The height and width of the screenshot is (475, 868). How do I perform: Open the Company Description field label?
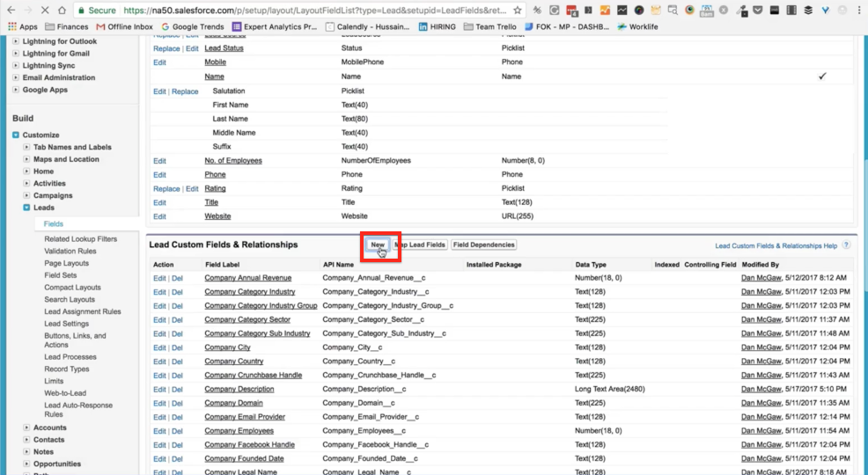click(x=239, y=390)
